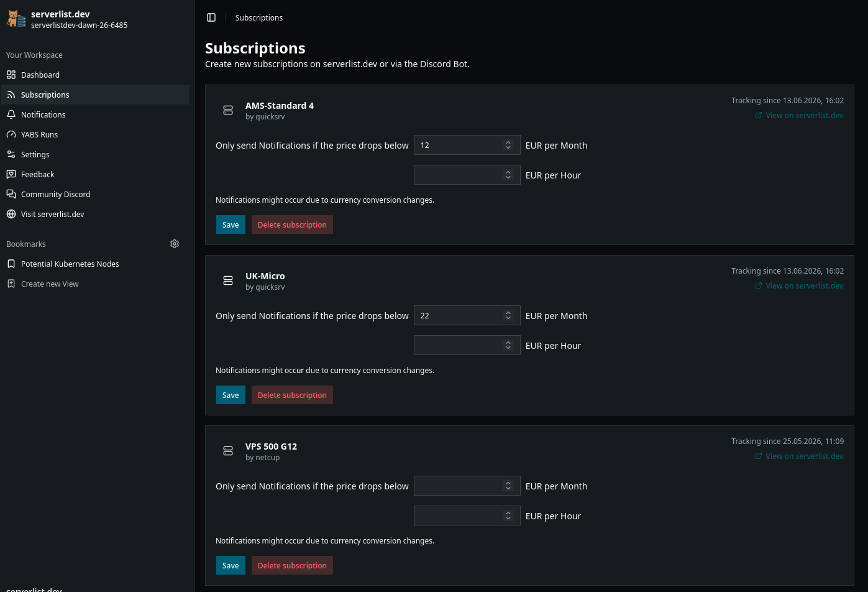Click AMS-Standard 4 EUR per Month field
The height and width of the screenshot is (592, 868).
click(467, 145)
